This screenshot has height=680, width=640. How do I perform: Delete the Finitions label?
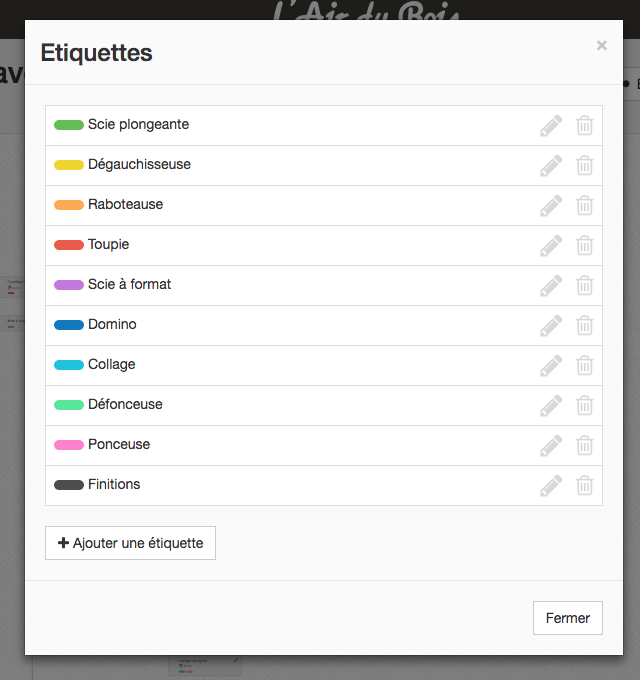pos(585,485)
